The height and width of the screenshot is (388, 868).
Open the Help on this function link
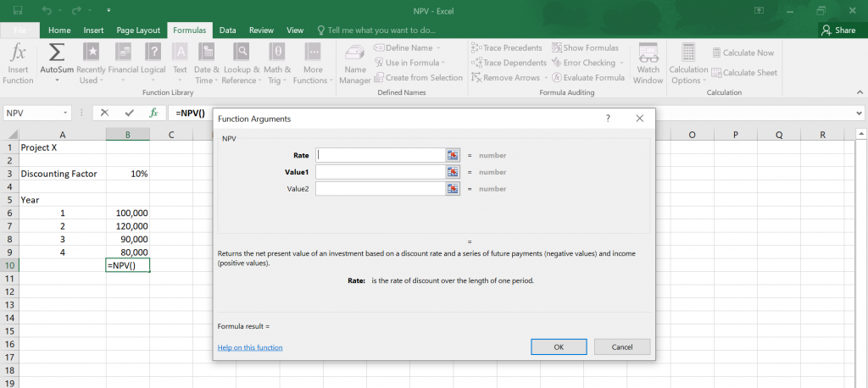point(250,347)
